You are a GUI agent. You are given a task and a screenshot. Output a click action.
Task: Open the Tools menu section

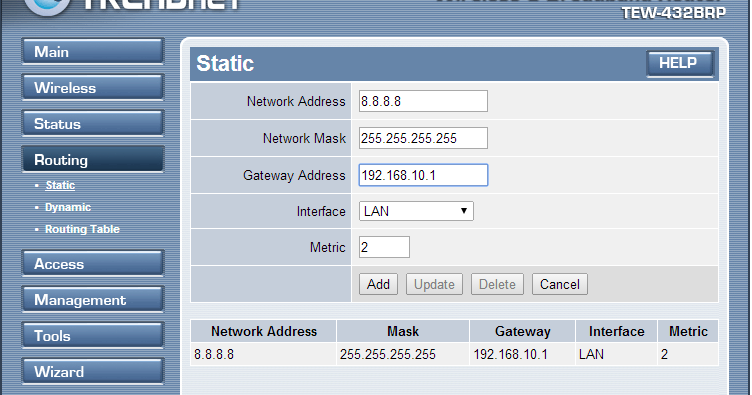93,336
